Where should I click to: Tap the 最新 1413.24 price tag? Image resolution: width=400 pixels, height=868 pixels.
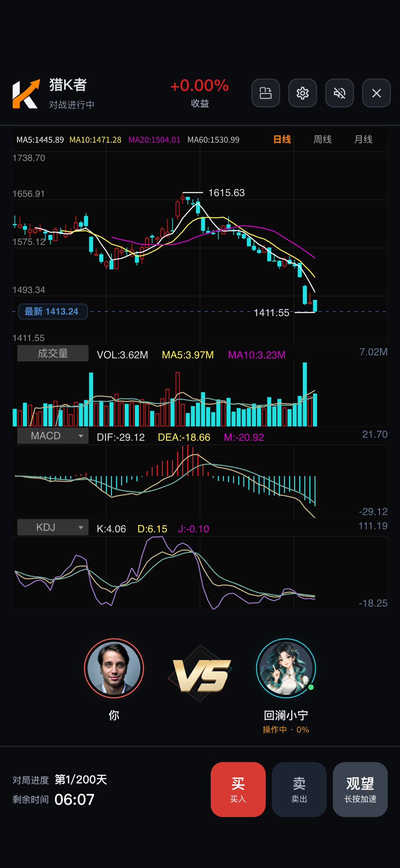[53, 311]
